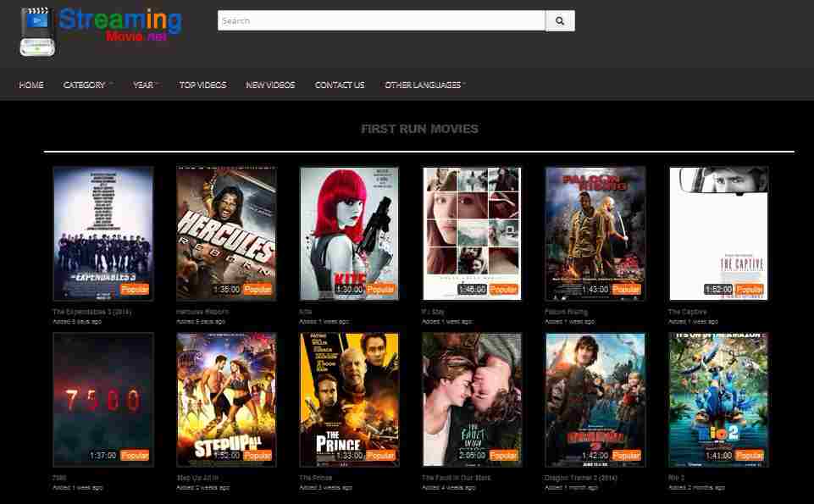The image size is (814, 504).
Task: Click Popular badge on Step Up All In
Action: pos(258,456)
